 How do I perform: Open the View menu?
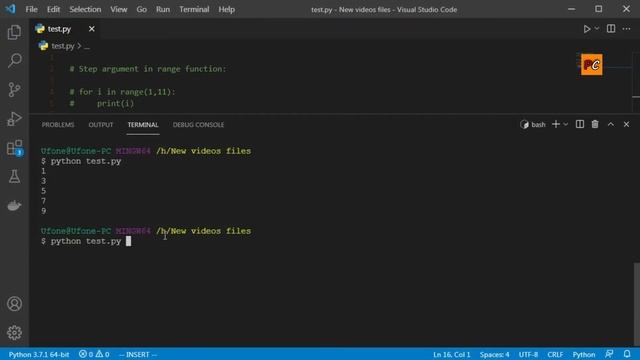[x=118, y=9]
